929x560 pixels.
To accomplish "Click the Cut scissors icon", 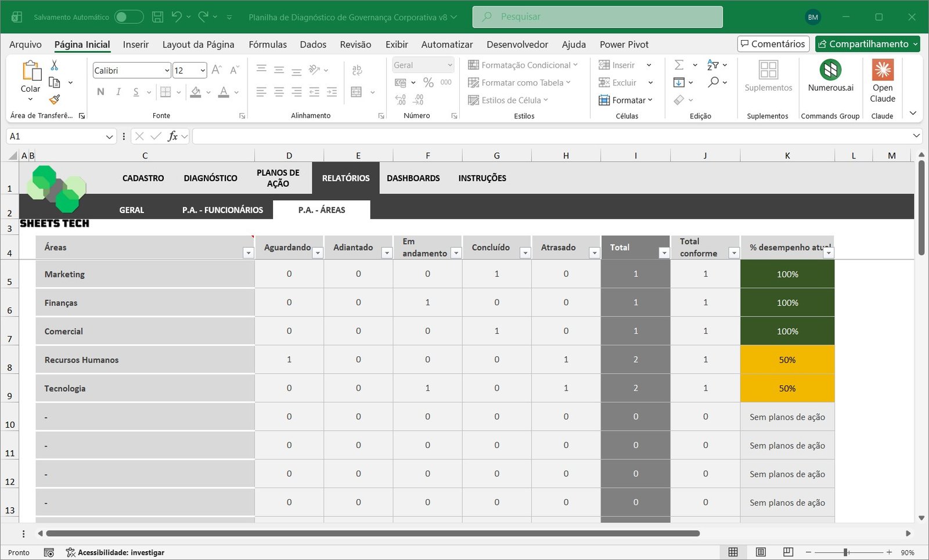I will (x=55, y=65).
